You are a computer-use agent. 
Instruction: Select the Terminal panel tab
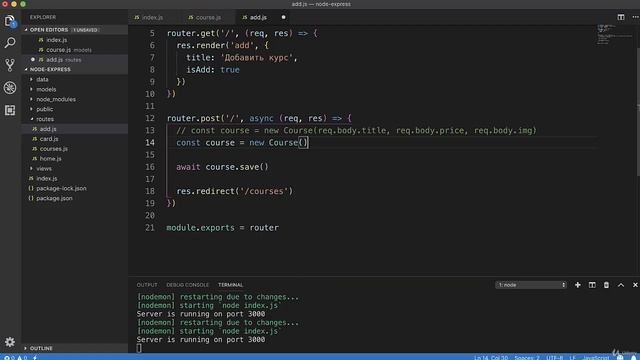(x=230, y=285)
